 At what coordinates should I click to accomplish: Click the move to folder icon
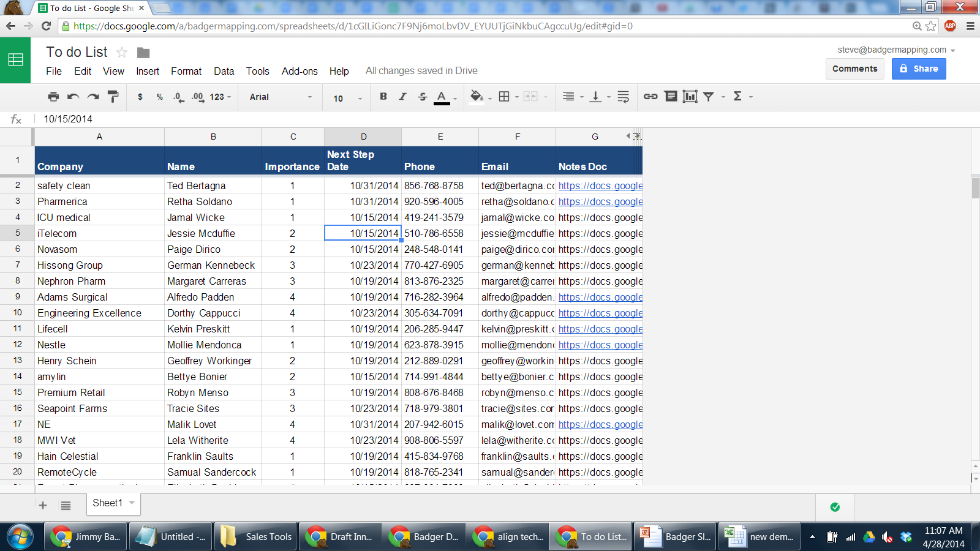(143, 53)
